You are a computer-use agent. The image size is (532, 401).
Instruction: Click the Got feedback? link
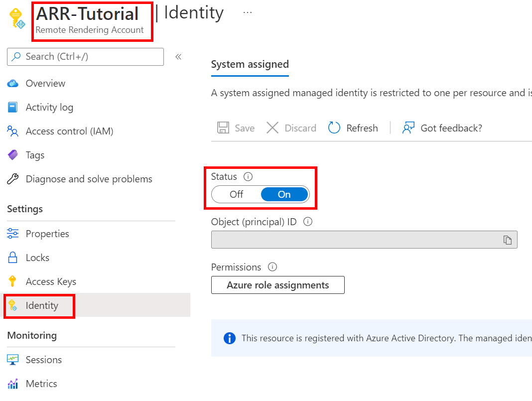[x=442, y=128]
